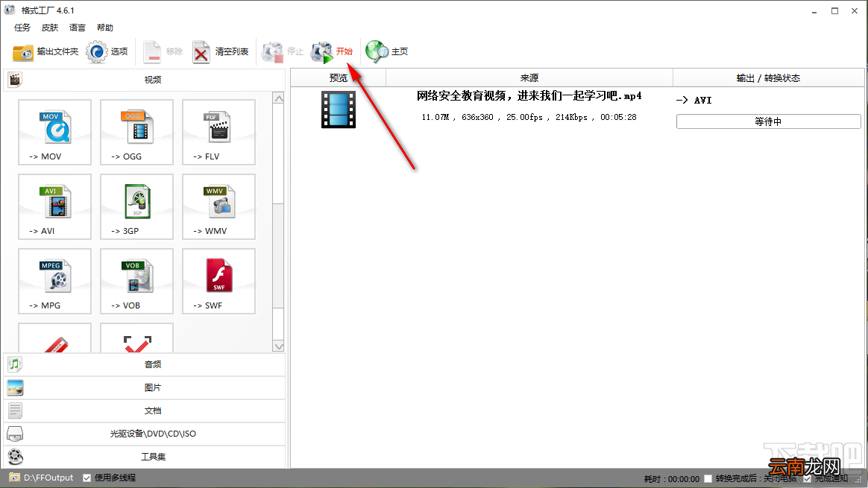Choose the -> OGG video format tile
868x488 pixels.
tap(136, 132)
